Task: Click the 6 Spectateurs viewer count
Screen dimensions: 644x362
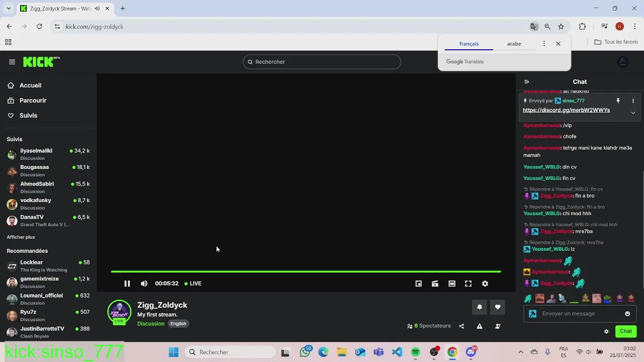Action: [x=429, y=326]
